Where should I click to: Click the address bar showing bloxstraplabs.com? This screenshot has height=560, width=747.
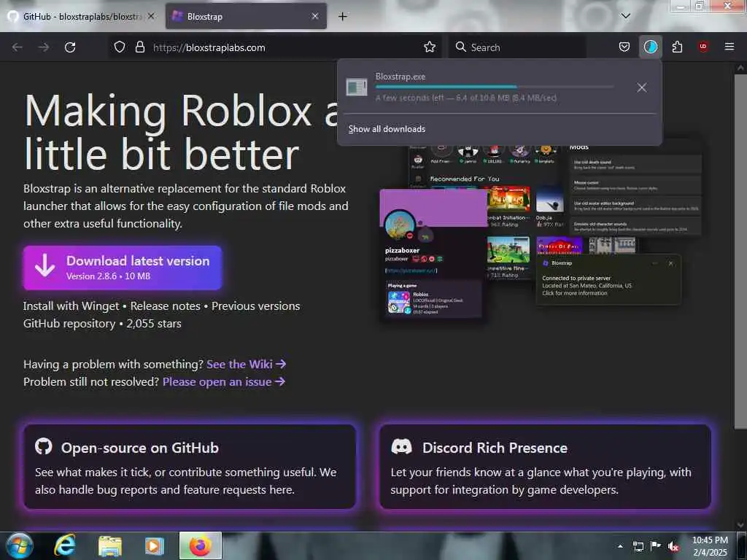(x=274, y=47)
